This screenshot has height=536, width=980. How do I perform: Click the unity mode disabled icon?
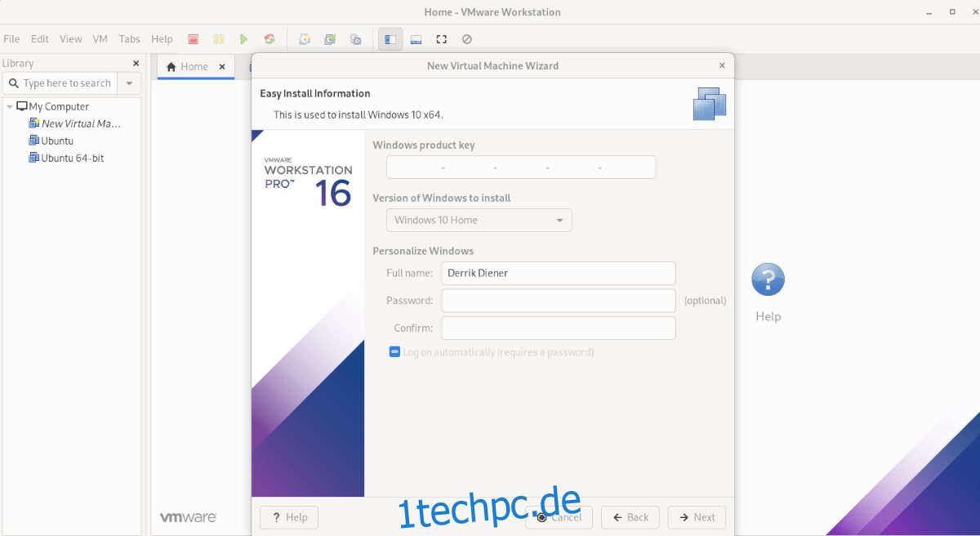(x=466, y=38)
